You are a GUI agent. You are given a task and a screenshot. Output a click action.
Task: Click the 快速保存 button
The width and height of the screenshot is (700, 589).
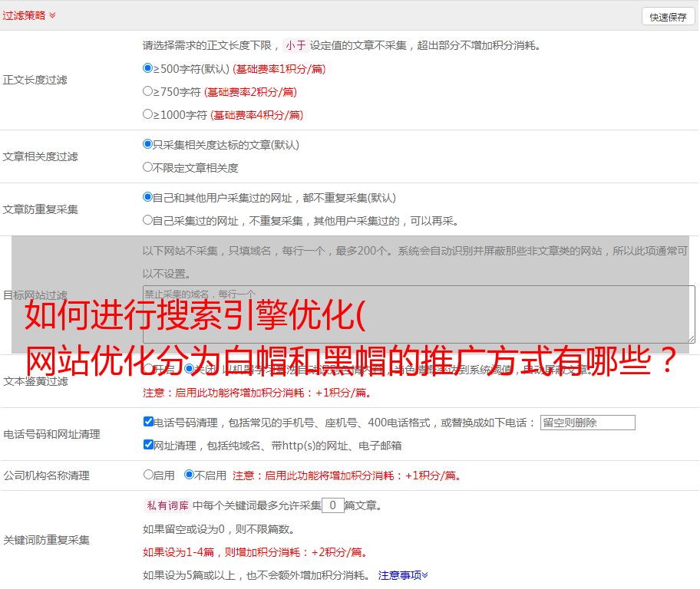click(669, 17)
